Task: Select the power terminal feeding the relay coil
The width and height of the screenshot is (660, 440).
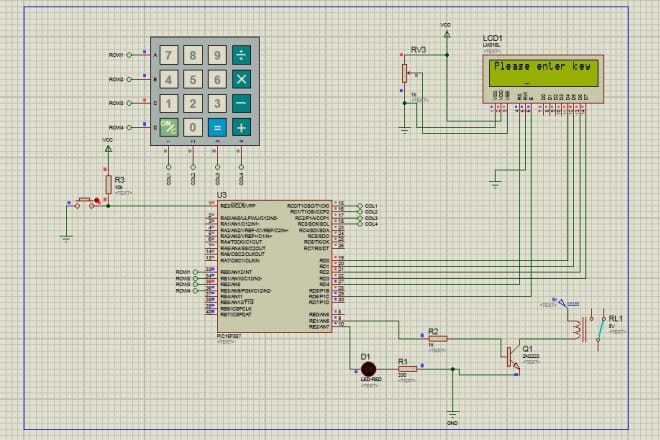Action: pyautogui.click(x=562, y=302)
